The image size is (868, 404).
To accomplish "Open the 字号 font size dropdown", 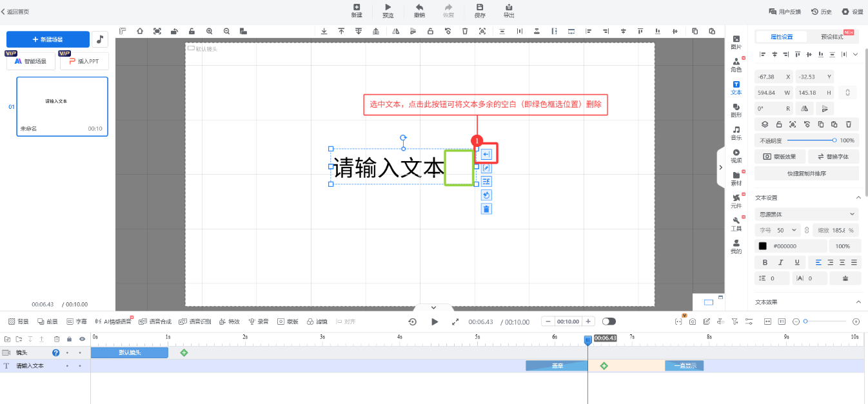I will coord(778,230).
